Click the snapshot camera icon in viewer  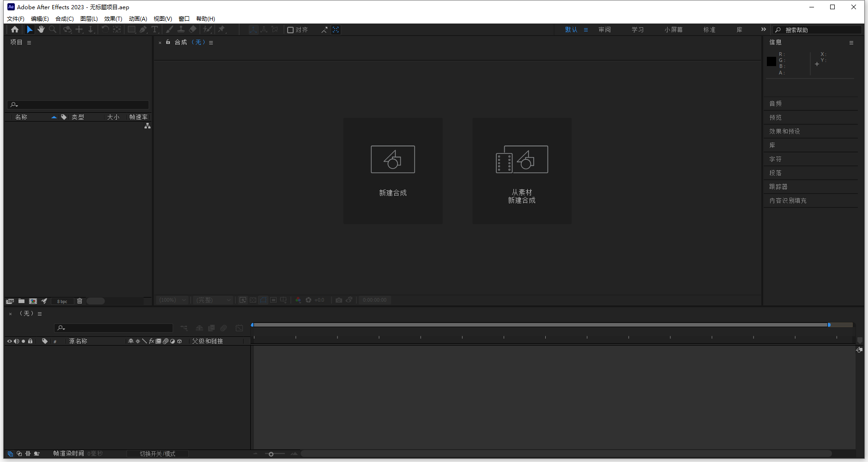tap(339, 300)
